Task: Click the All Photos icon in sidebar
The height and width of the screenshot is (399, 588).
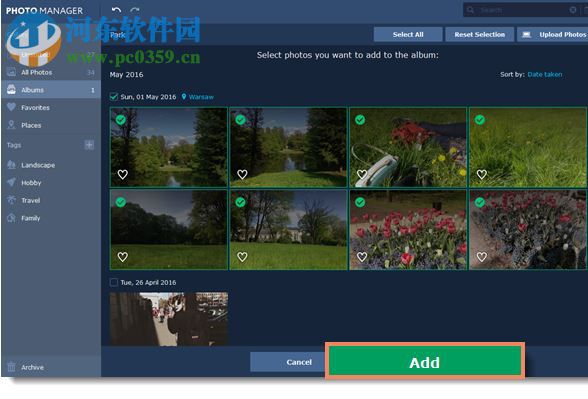Action: 12,72
